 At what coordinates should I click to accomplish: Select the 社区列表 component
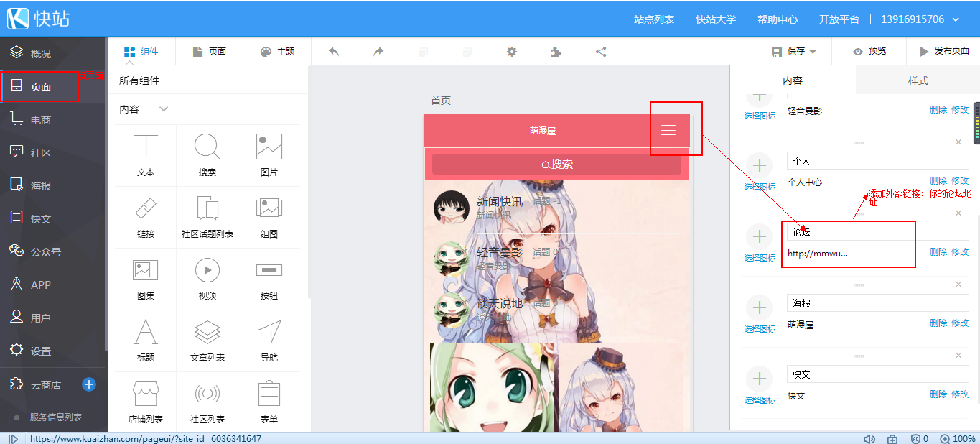207,402
